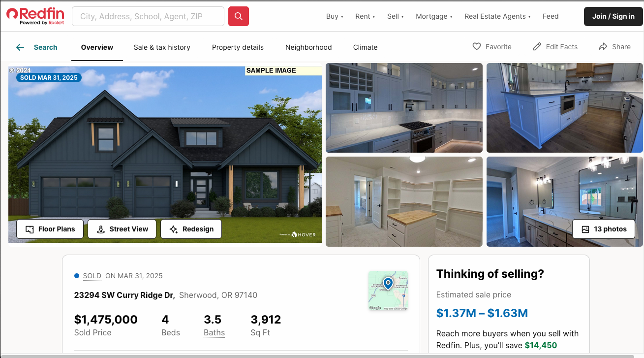Open the Sell dropdown menu
This screenshot has width=644, height=358.
(x=395, y=16)
